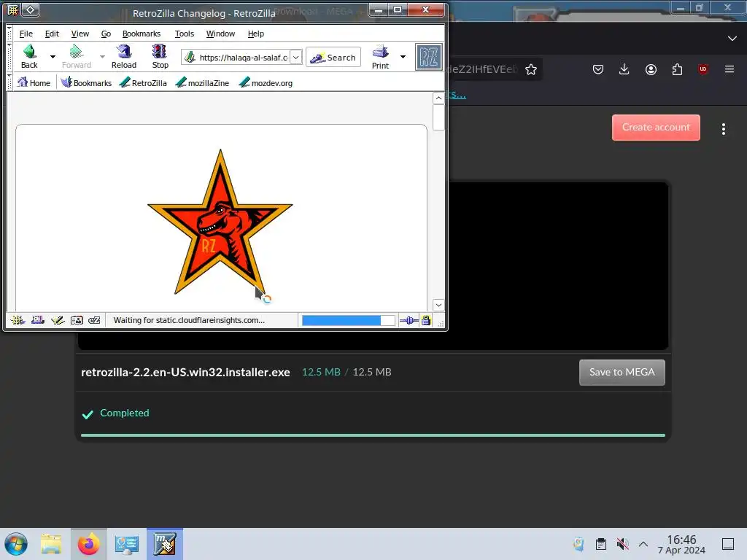
Task: Click the RetroZilla star dinosaur logo image
Action: pos(220,222)
